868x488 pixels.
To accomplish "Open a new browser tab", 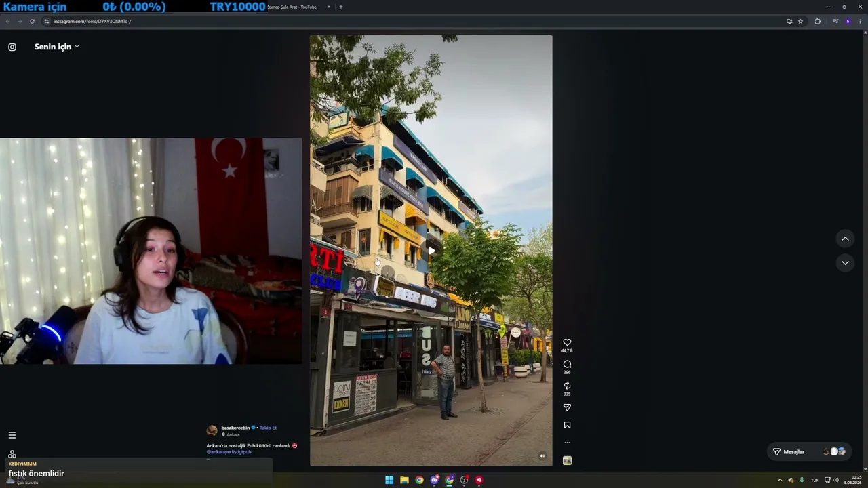I will point(341,7).
